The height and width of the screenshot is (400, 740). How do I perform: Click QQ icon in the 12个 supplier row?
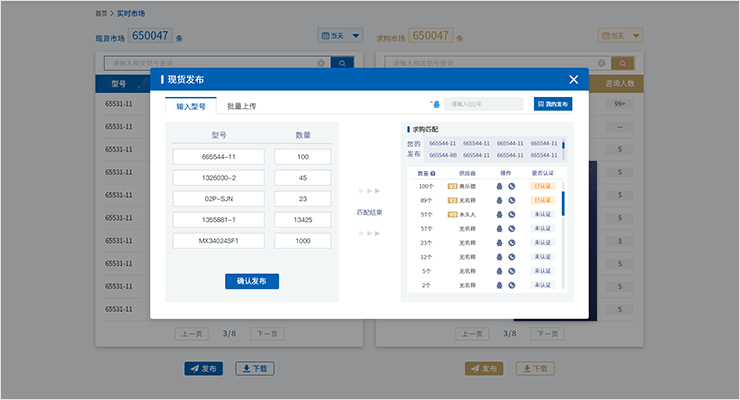click(499, 257)
